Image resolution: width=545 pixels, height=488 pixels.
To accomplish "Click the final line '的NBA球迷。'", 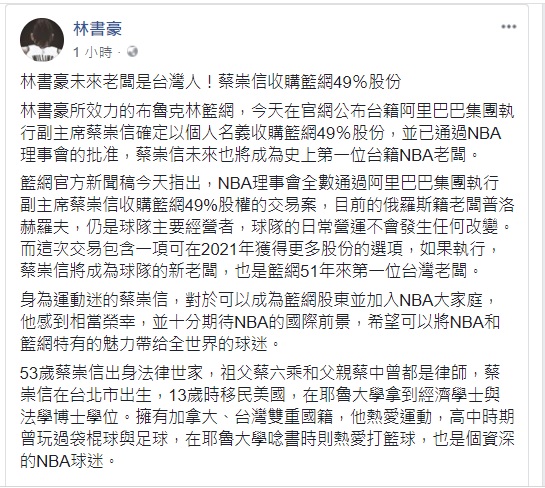I will point(68,461).
